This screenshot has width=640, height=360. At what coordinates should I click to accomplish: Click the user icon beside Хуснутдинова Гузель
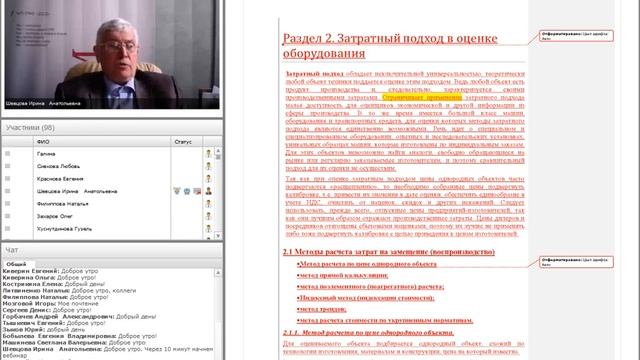[x=209, y=229]
